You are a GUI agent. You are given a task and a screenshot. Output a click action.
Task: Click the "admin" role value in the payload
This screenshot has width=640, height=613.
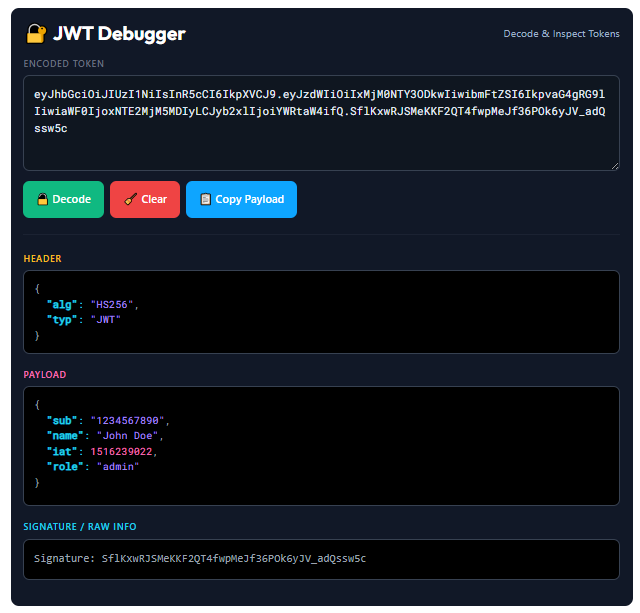click(x=117, y=467)
